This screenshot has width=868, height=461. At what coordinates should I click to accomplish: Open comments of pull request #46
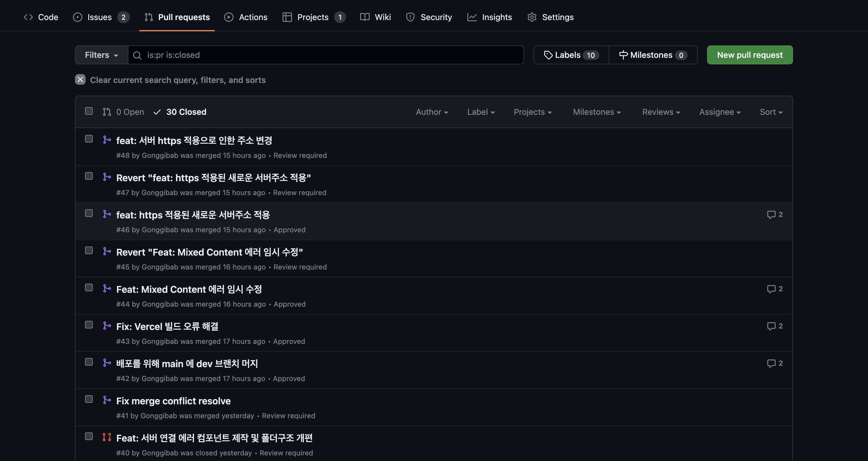point(775,215)
